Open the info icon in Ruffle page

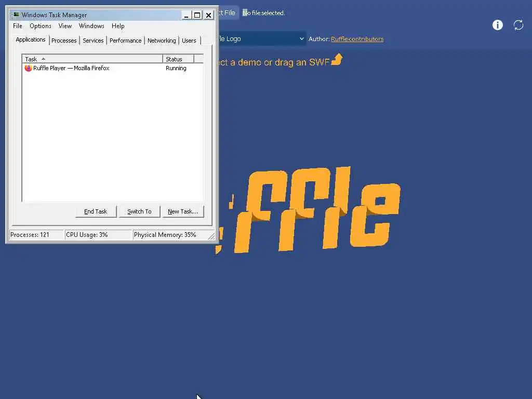(497, 25)
